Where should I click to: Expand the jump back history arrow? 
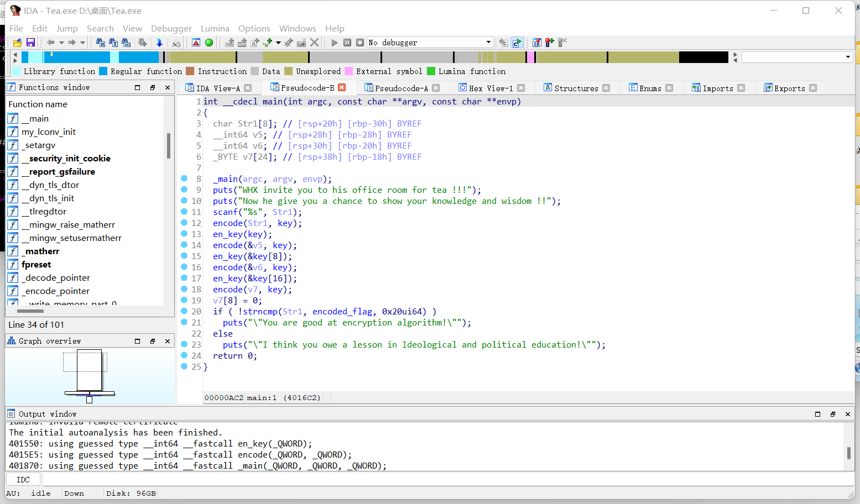(61, 43)
